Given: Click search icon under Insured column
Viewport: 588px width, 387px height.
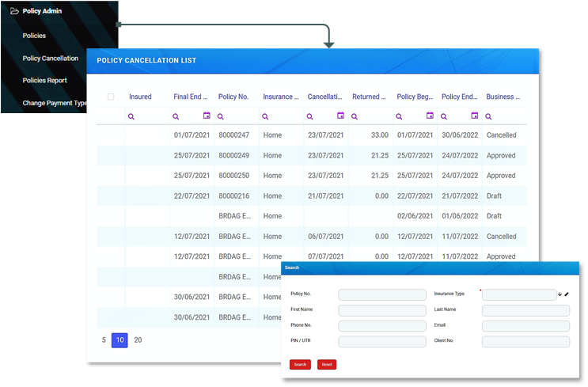Looking at the screenshot, I should tap(131, 116).
